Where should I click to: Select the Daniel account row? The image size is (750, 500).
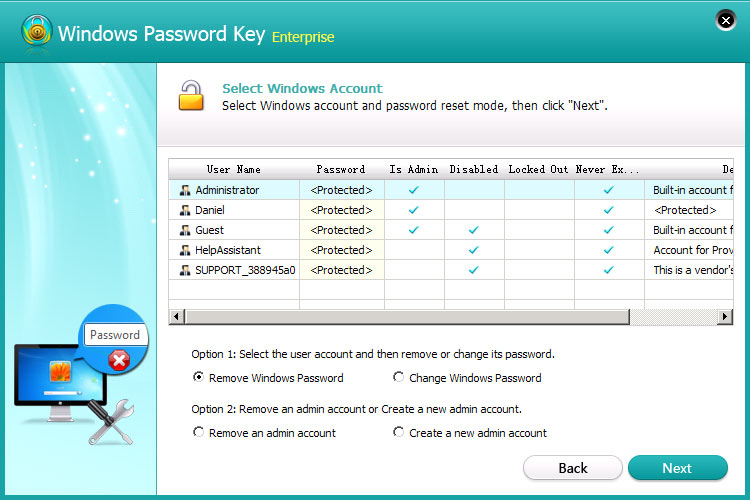click(x=451, y=210)
